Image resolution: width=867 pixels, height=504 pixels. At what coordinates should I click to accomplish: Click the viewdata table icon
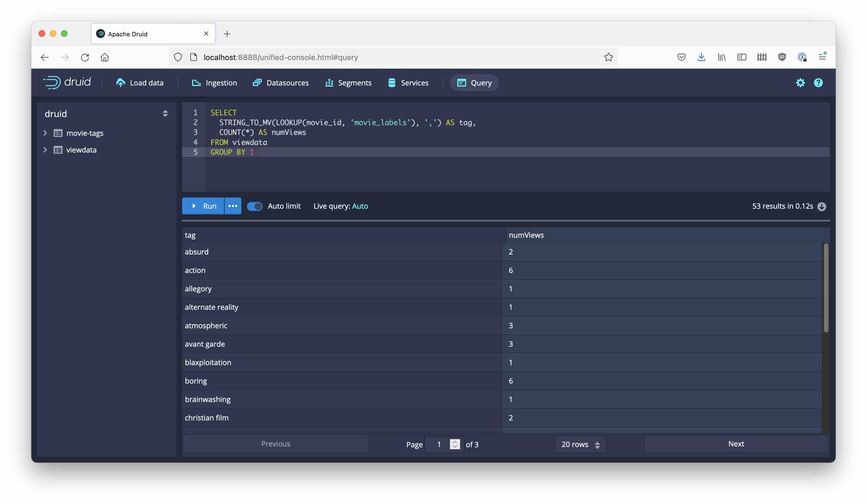coord(58,150)
